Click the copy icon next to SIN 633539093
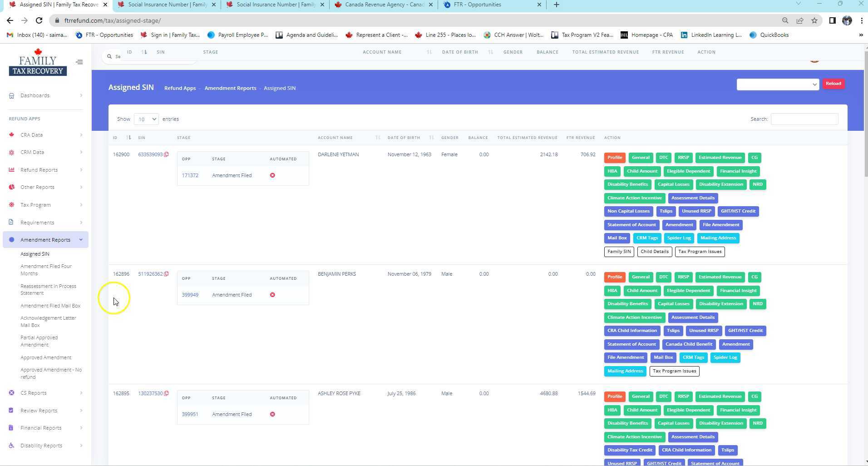Image resolution: width=868 pixels, height=466 pixels. (x=167, y=154)
